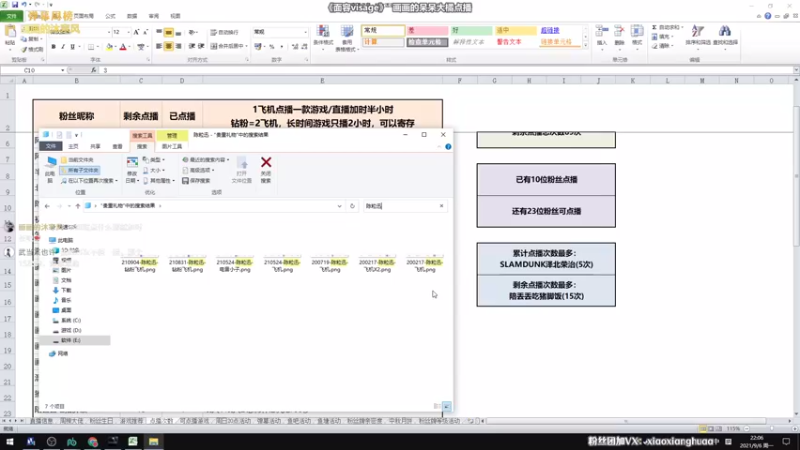Open Excel File tab
Image resolution: width=800 pixels, height=450 pixels.
(x=11, y=16)
